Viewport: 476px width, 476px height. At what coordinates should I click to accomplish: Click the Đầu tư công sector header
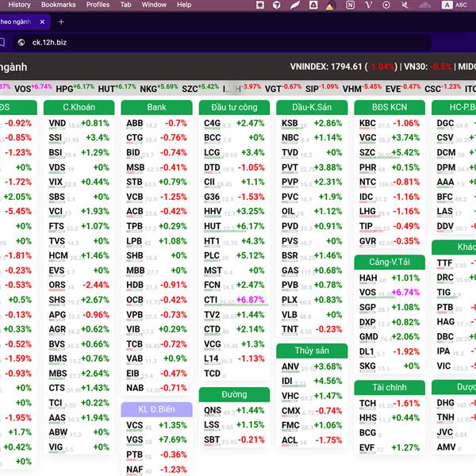(234, 107)
